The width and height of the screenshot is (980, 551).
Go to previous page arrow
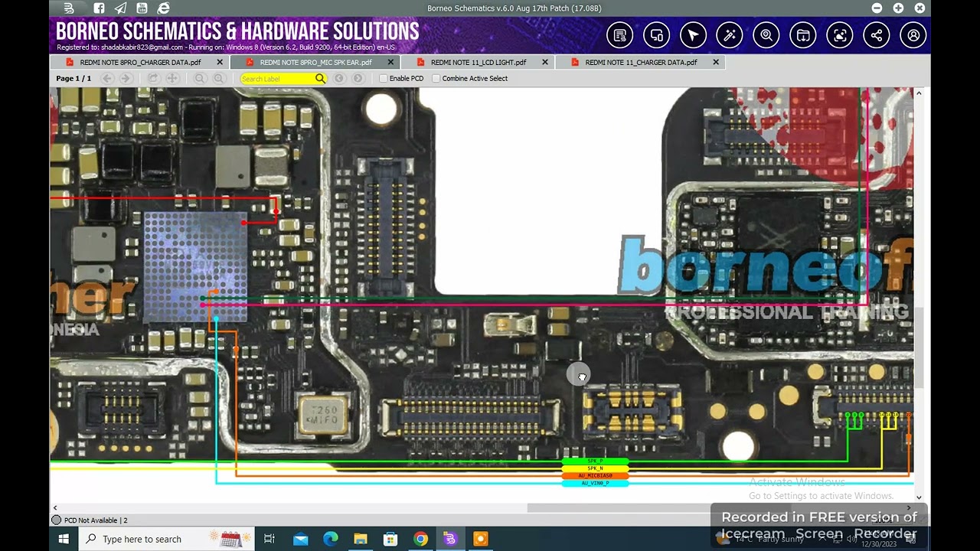click(107, 78)
